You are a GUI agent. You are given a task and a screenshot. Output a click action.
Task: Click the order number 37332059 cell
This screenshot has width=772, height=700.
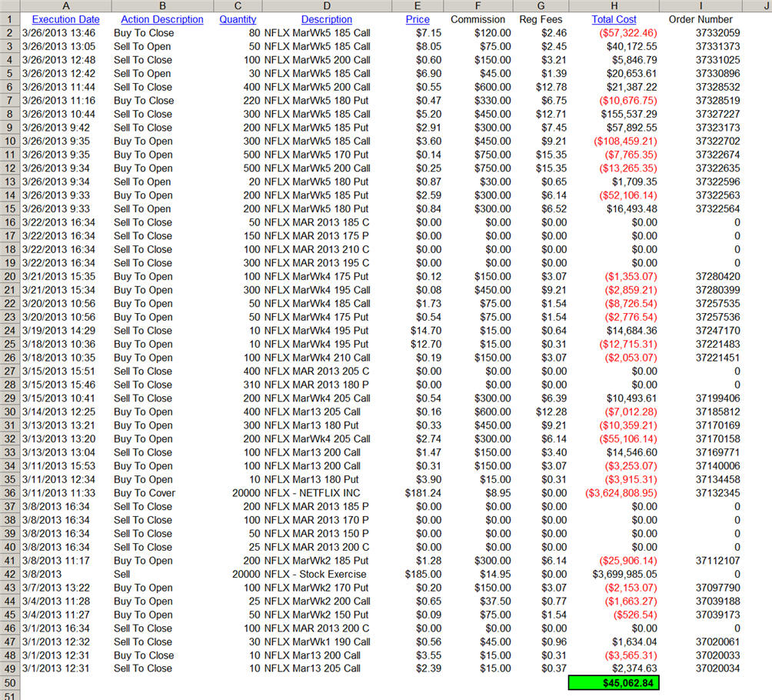click(x=717, y=33)
